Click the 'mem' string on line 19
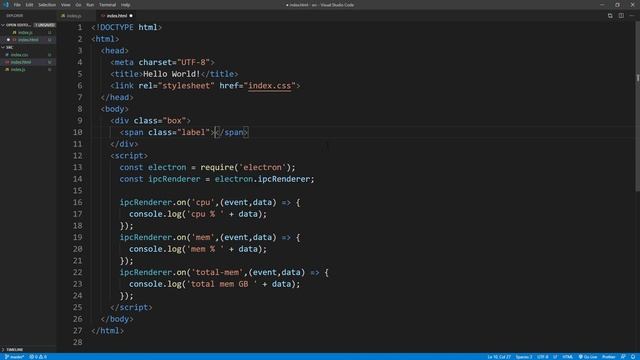 point(203,237)
